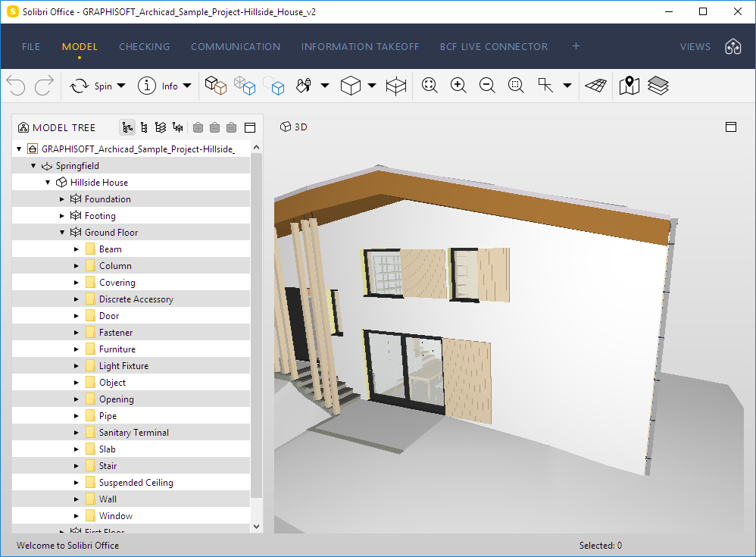Click the Undo arrow icon

[15, 86]
